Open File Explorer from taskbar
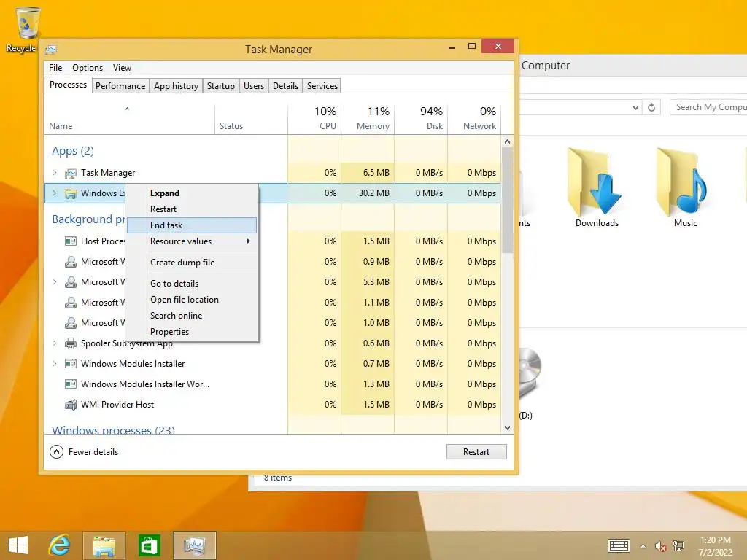This screenshot has width=747, height=560. (x=104, y=545)
